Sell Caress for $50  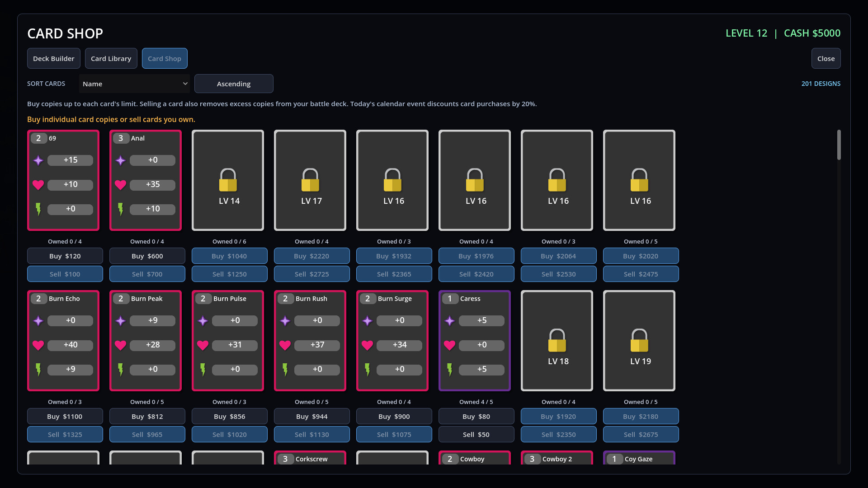pyautogui.click(x=476, y=434)
